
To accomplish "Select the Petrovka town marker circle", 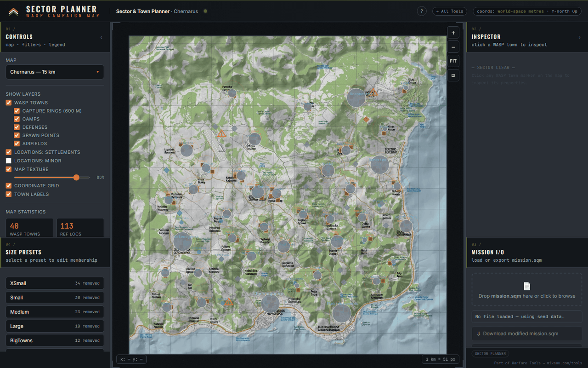I will [x=232, y=93].
